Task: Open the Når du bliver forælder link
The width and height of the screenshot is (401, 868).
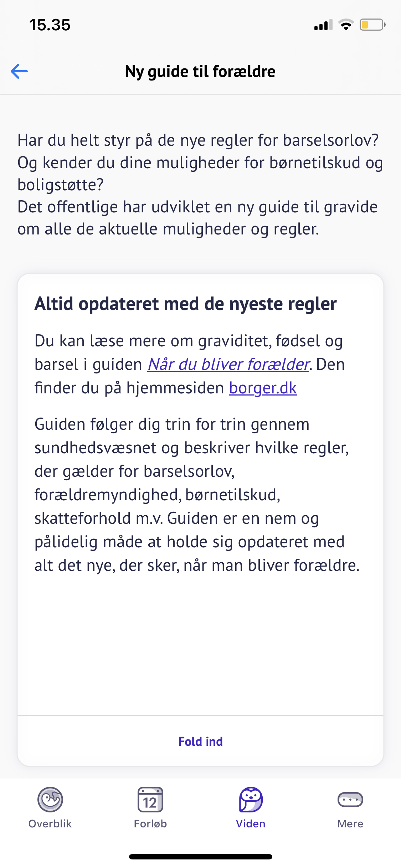Action: tap(228, 364)
